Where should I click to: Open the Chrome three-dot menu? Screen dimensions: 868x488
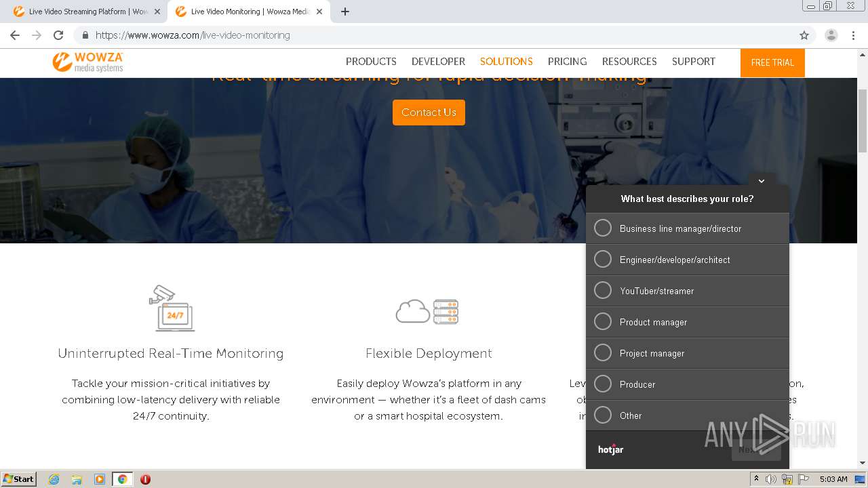[853, 35]
